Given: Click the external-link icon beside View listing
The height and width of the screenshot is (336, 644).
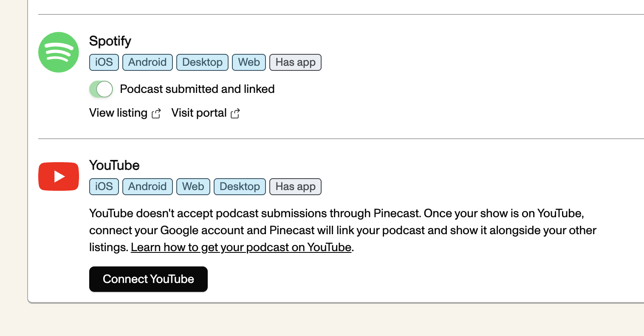Looking at the screenshot, I should click(156, 113).
